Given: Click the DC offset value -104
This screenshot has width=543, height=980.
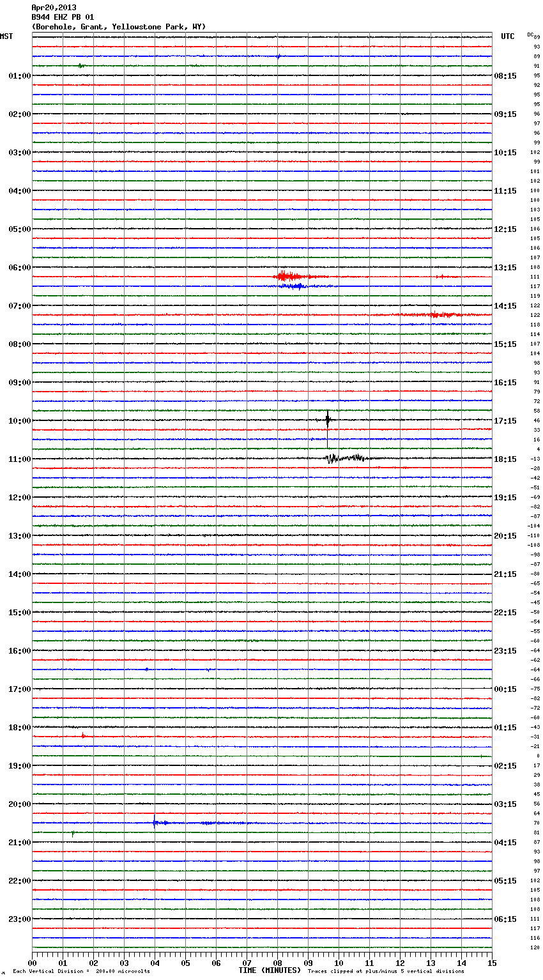Looking at the screenshot, I should [x=533, y=526].
